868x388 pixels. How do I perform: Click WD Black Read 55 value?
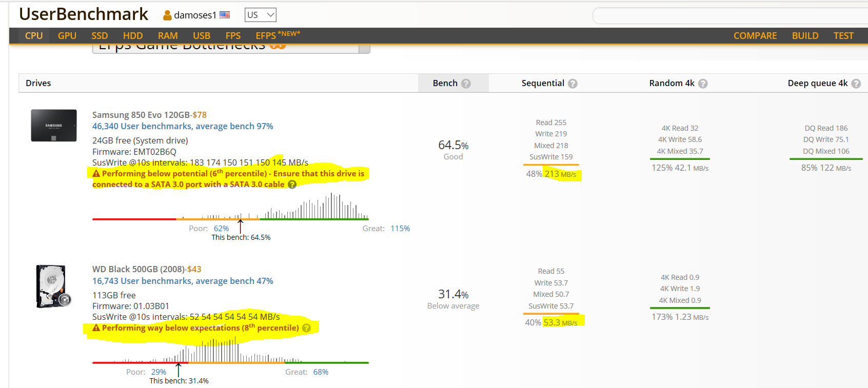(551, 271)
